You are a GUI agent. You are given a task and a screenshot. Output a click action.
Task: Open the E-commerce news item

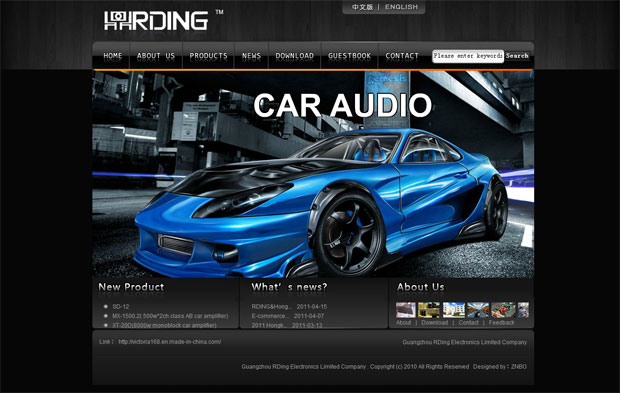point(287,316)
